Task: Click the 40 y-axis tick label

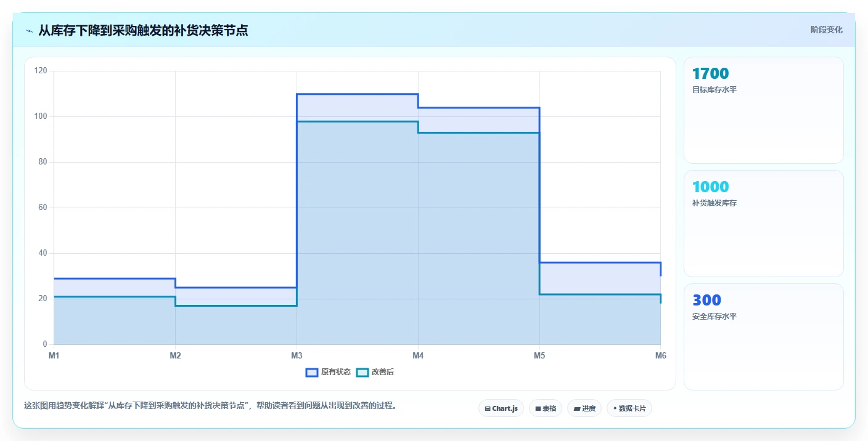Action: pyautogui.click(x=43, y=253)
